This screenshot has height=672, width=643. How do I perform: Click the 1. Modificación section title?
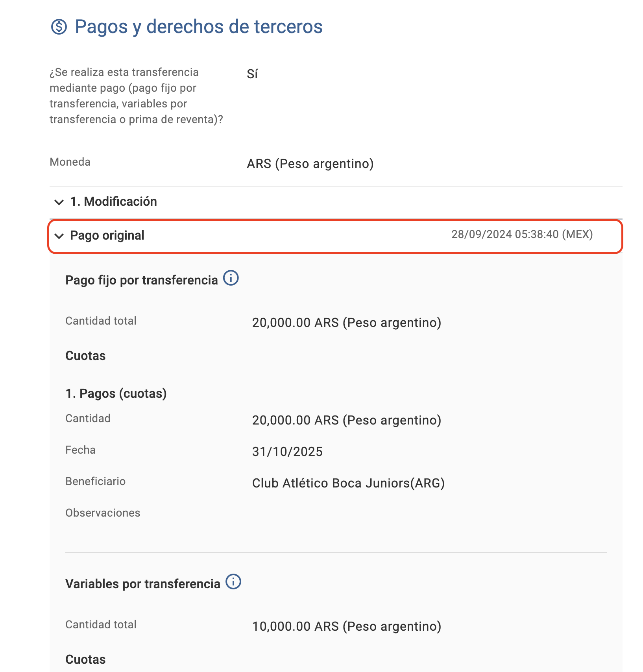point(114,201)
